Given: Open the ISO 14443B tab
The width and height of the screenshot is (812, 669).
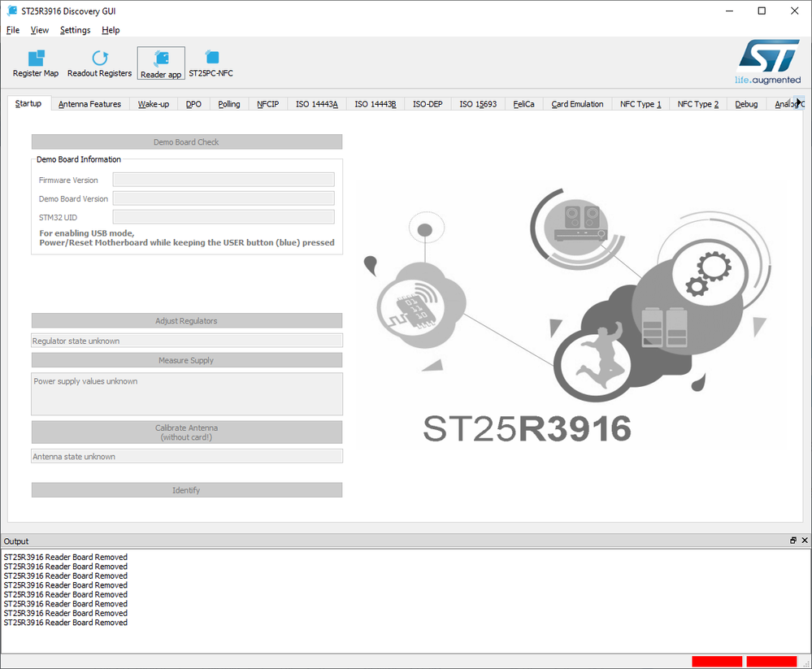Looking at the screenshot, I should point(376,104).
